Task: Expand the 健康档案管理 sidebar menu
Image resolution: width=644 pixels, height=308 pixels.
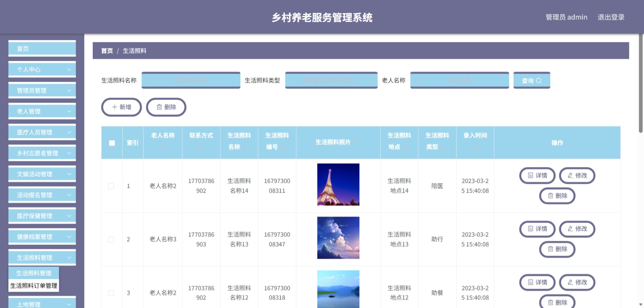Action: 42,236
